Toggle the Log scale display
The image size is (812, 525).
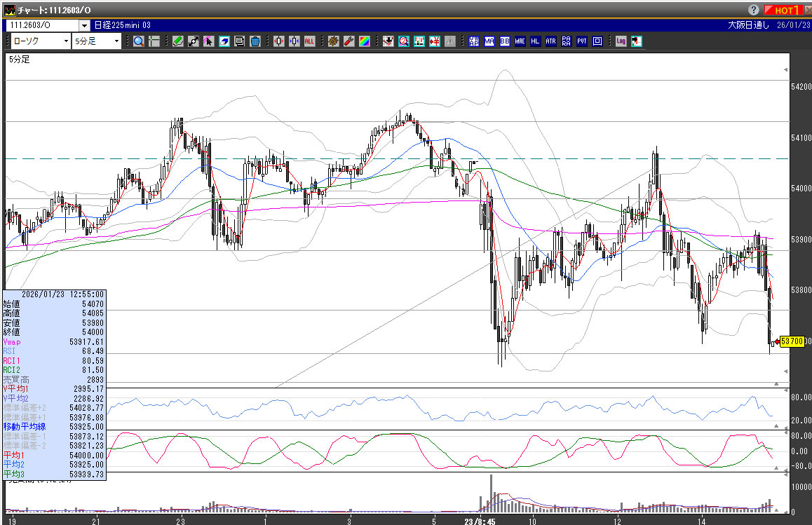click(621, 41)
